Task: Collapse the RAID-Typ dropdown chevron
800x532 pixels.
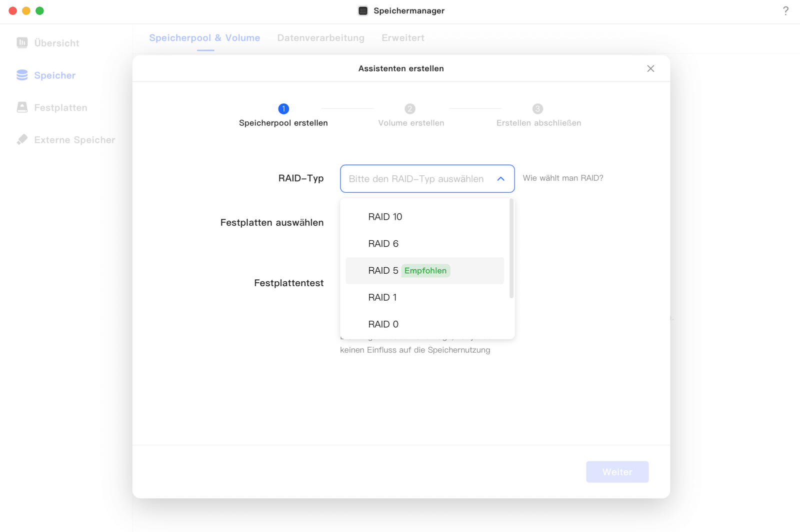Action: tap(500, 179)
